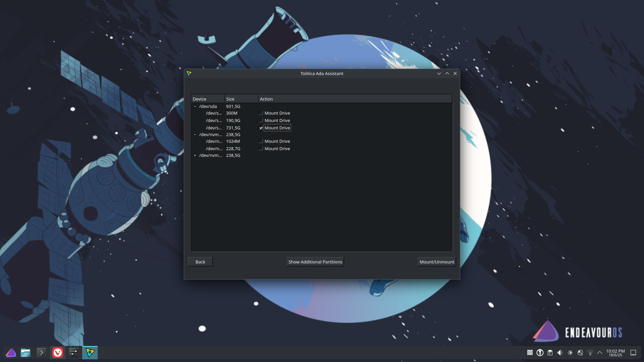
Task: Expand the last /dev/nvm... device entry
Action: (195, 156)
